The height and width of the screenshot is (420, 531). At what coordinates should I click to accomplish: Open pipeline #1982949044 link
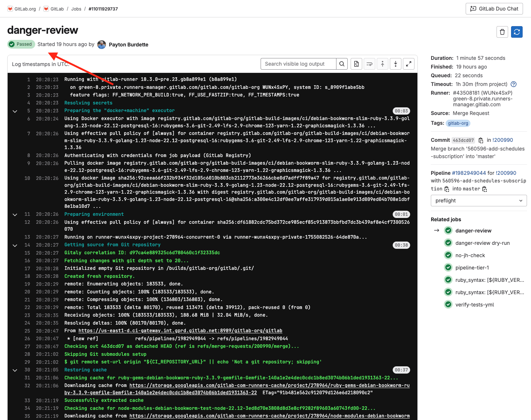pos(469,173)
